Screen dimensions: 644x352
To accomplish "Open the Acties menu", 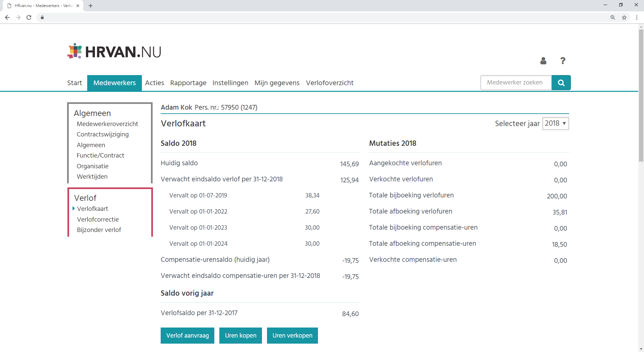I will tap(155, 83).
